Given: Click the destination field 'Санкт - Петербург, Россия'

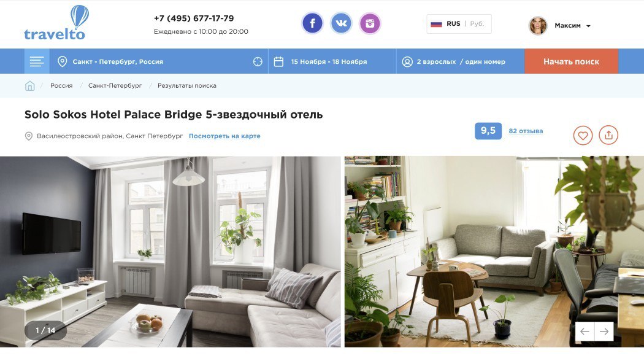Looking at the screenshot, I should (x=159, y=61).
